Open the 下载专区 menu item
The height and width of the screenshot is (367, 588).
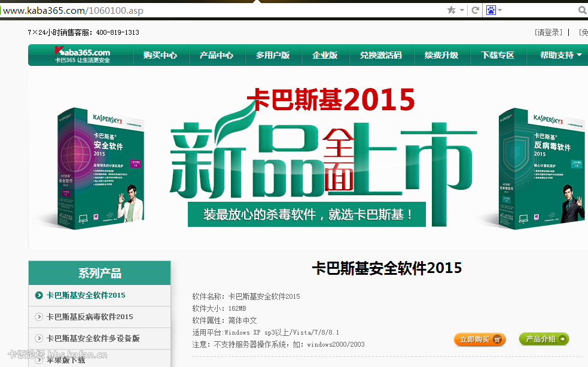click(498, 55)
